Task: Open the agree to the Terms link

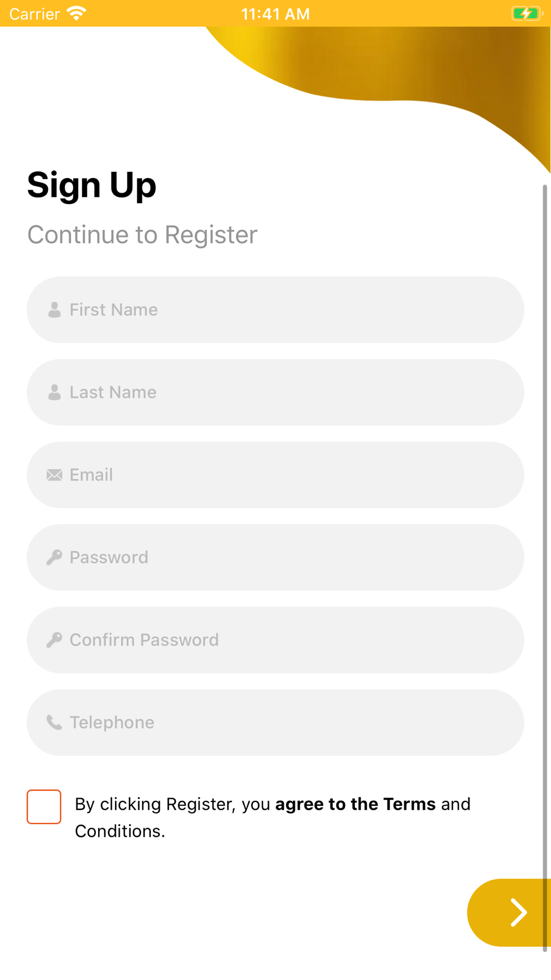Action: (355, 804)
